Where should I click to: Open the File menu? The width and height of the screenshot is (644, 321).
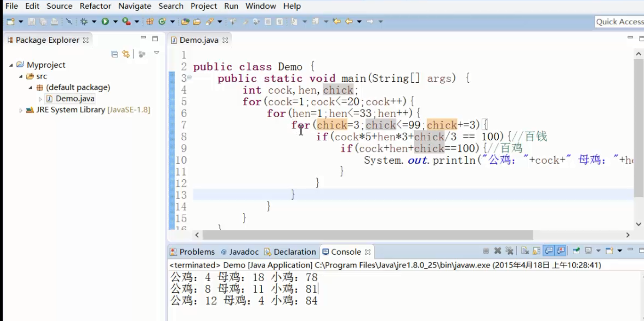12,6
